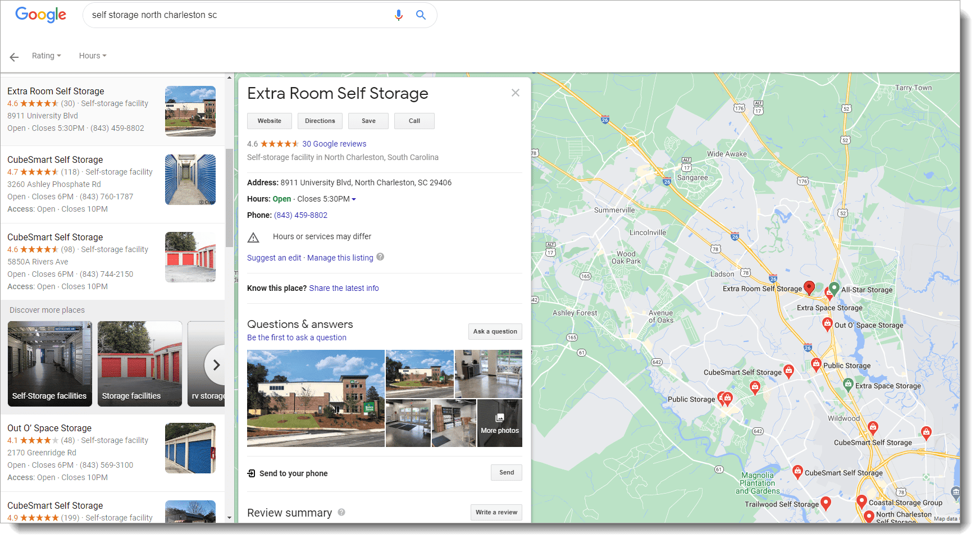Open the Hours filter dropdown
The height and width of the screenshot is (543, 980).
click(93, 56)
